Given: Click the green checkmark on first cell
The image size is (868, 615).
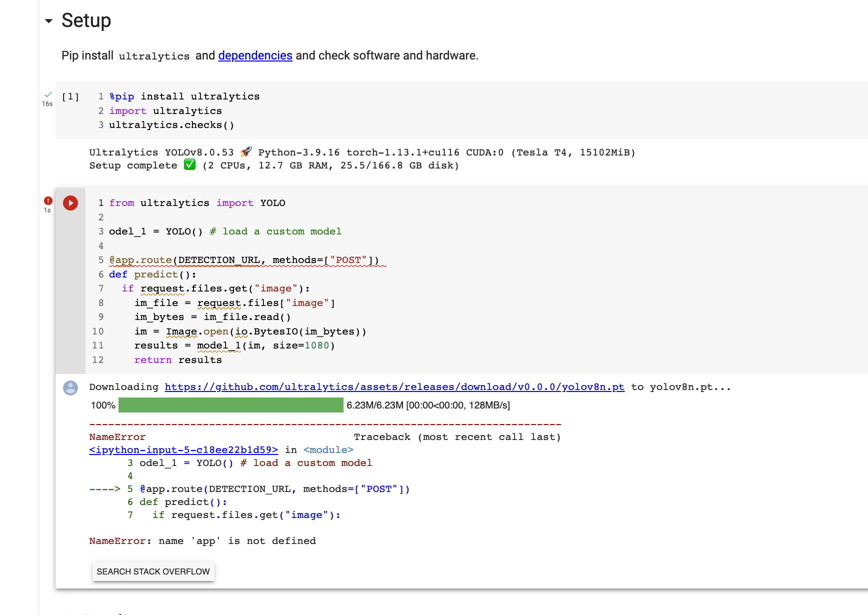Looking at the screenshot, I should pos(47,94).
